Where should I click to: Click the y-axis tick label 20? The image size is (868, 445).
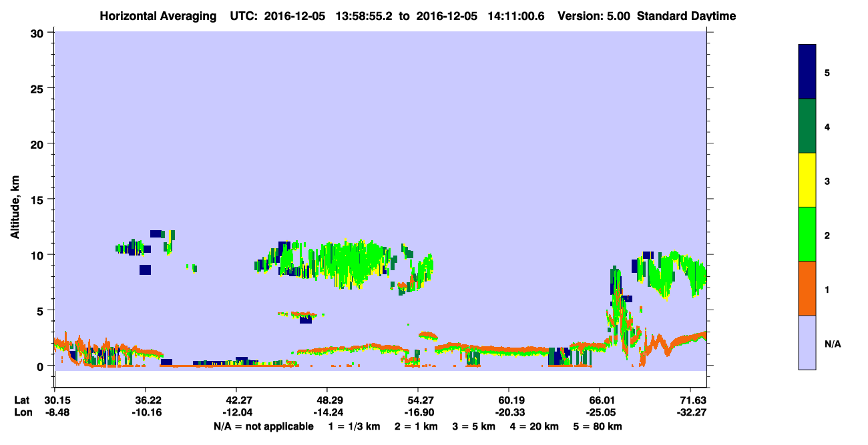coord(39,143)
